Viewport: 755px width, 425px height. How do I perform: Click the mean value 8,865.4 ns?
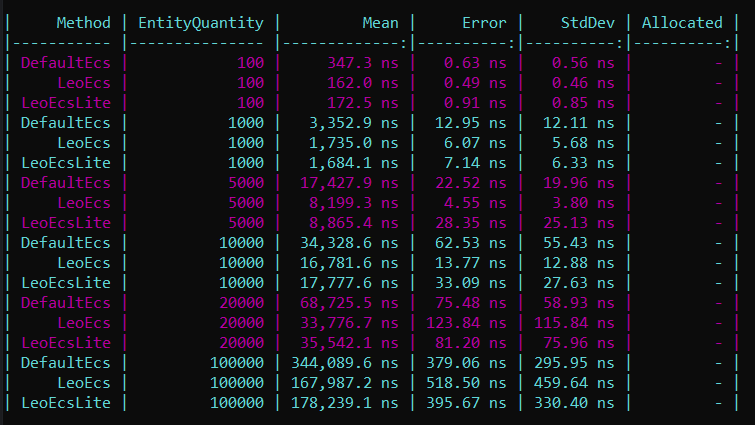(x=353, y=222)
